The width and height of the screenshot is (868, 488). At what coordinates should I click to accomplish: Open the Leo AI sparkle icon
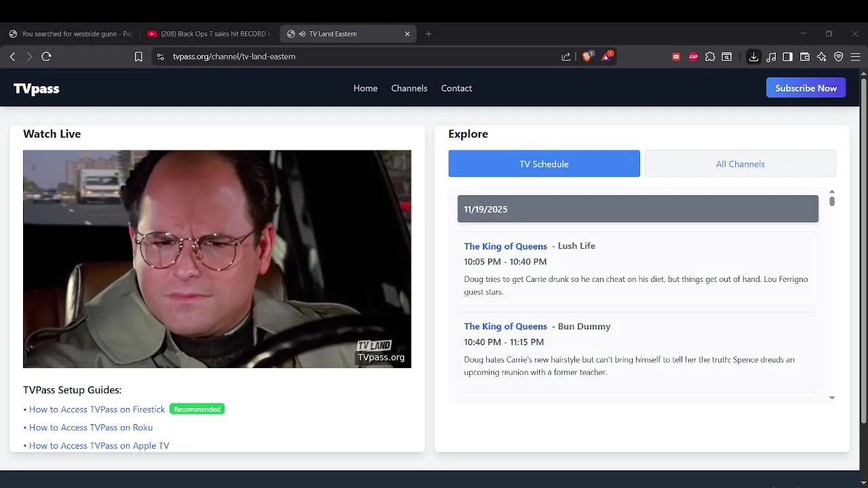(822, 57)
